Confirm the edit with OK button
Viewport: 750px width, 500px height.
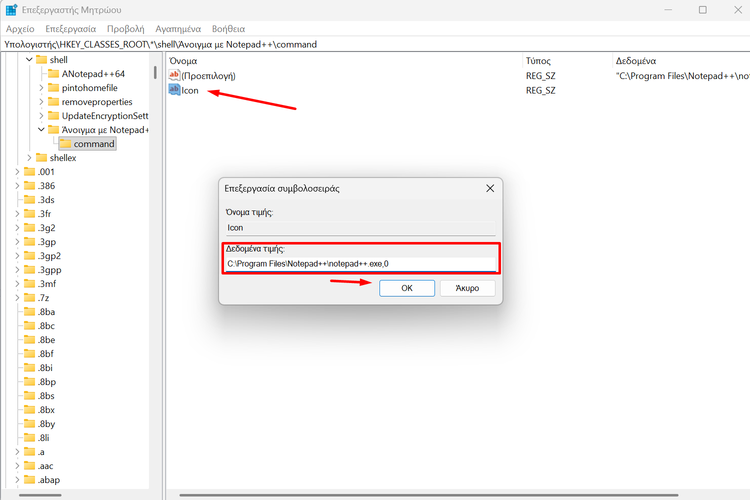pyautogui.click(x=407, y=288)
